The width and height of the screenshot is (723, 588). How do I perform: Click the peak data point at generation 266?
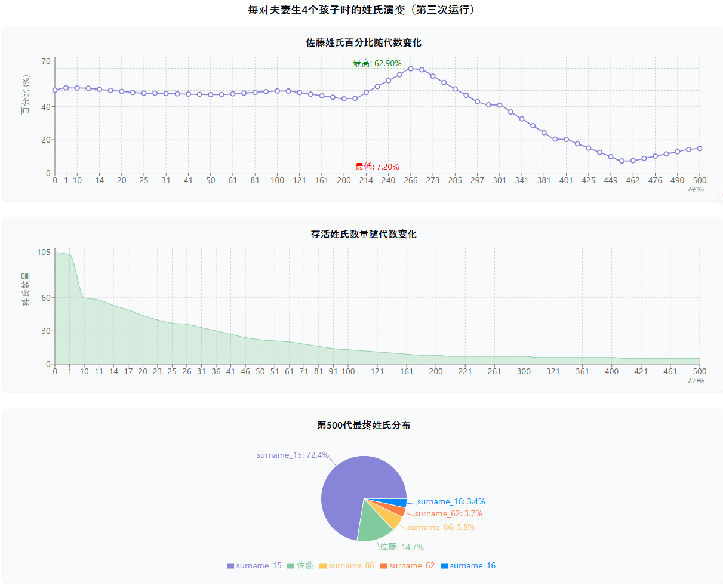pos(410,69)
